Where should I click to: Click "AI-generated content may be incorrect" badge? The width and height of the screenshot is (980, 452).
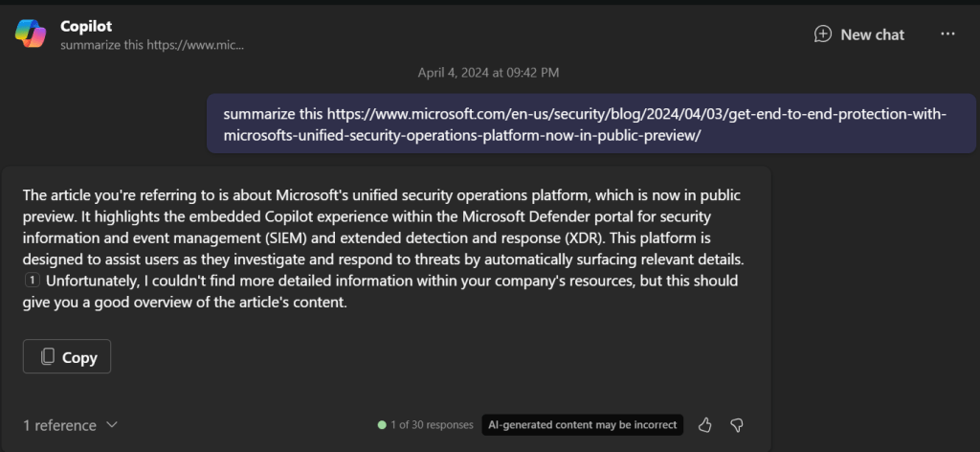[x=582, y=424]
